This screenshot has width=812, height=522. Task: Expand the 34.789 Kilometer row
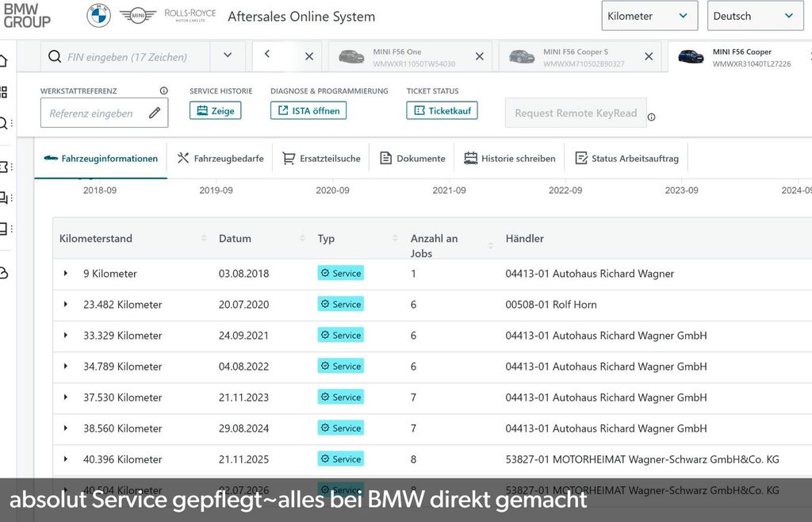(x=66, y=367)
